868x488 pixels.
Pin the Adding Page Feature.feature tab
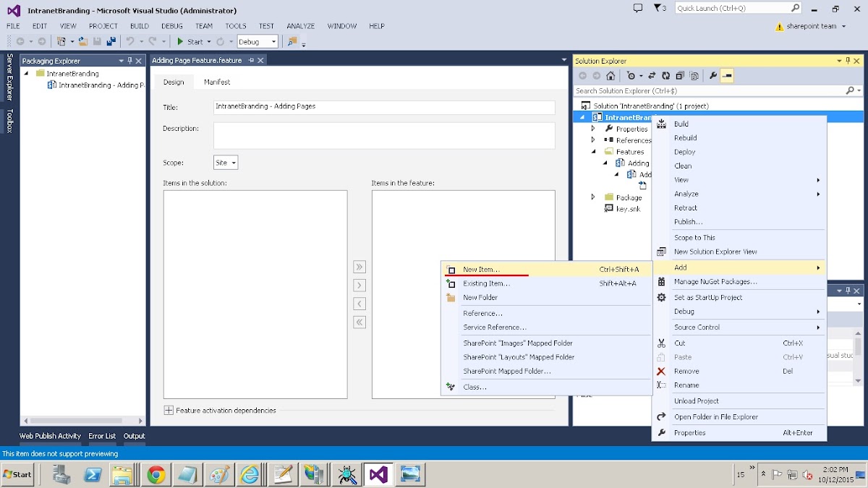point(251,61)
